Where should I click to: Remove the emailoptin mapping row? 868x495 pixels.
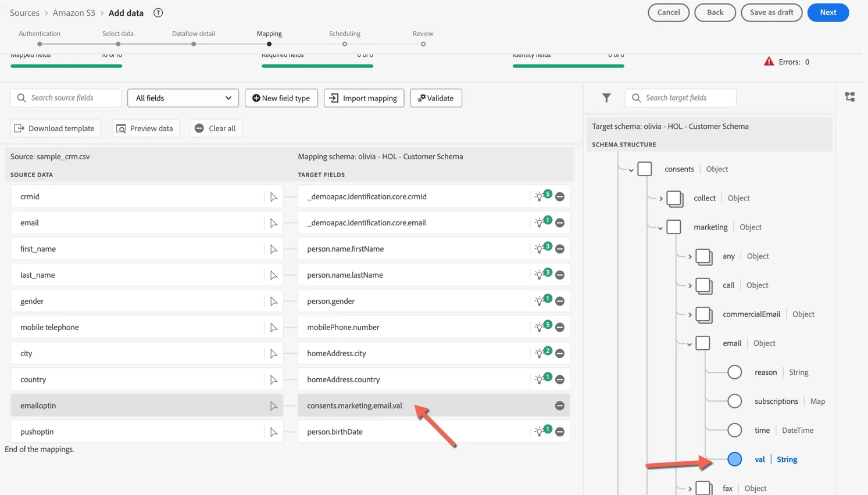560,406
